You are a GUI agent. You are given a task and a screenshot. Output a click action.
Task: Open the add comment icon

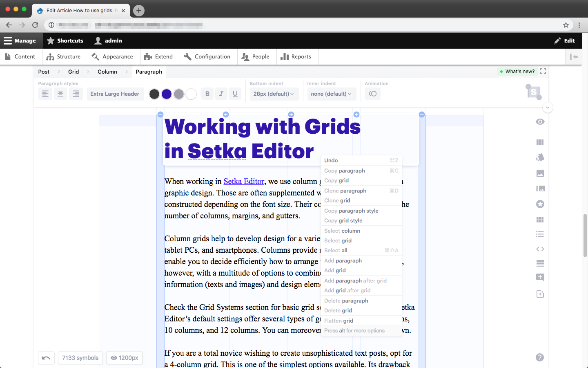[x=540, y=278]
